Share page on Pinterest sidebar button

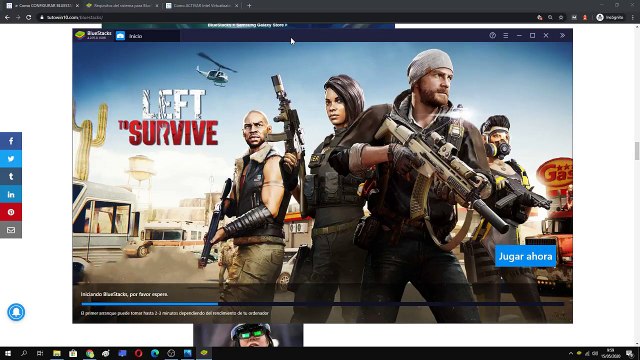(x=11, y=212)
